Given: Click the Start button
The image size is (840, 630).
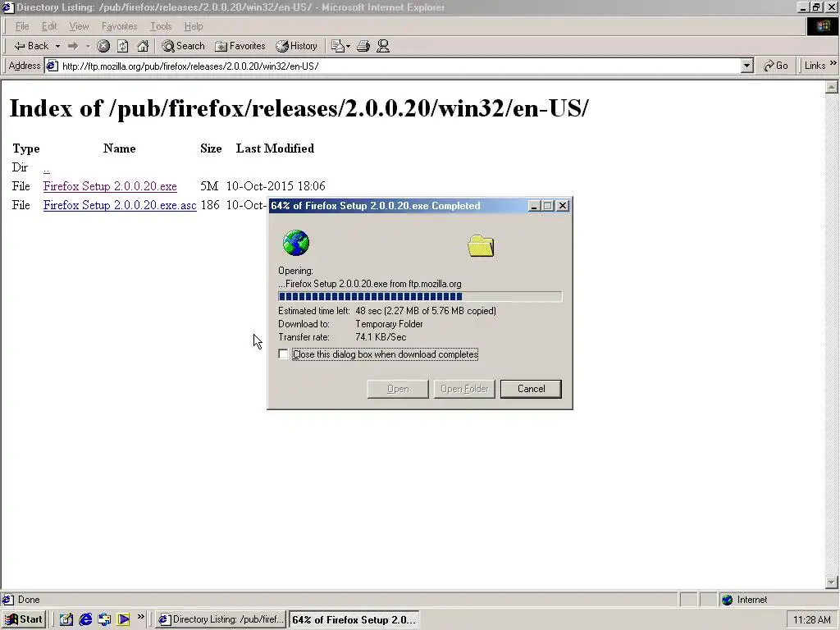Looking at the screenshot, I should click(x=24, y=619).
